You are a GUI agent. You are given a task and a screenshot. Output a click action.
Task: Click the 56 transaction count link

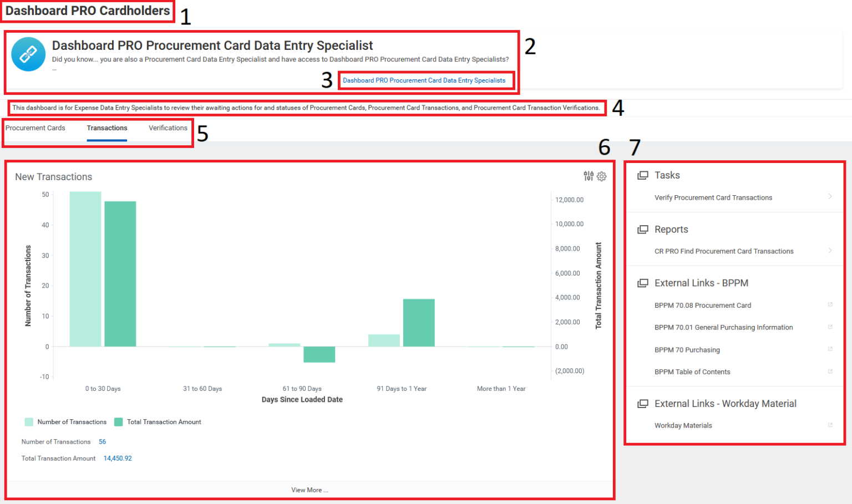click(x=102, y=441)
